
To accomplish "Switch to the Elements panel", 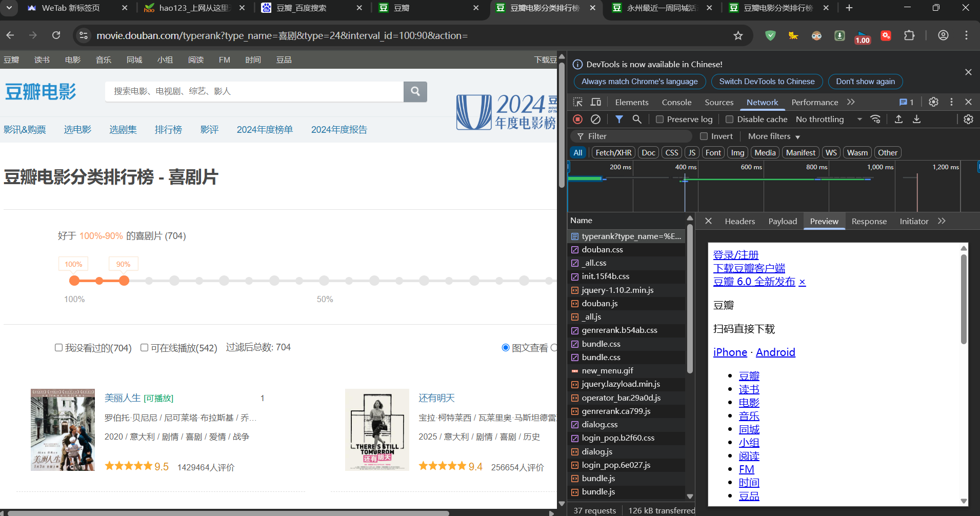I will click(x=631, y=103).
